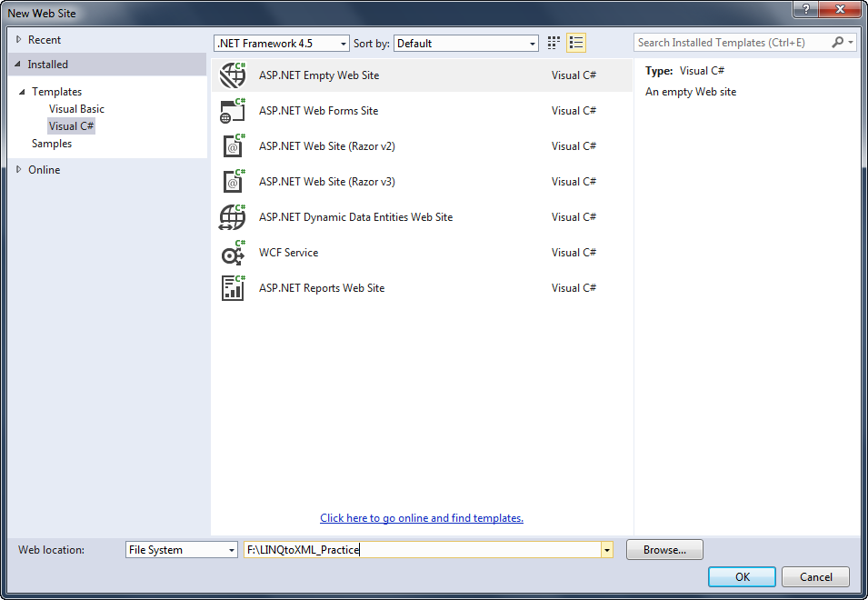Click the ASP.NET Web Forms Site icon
868x600 pixels.
(233, 111)
